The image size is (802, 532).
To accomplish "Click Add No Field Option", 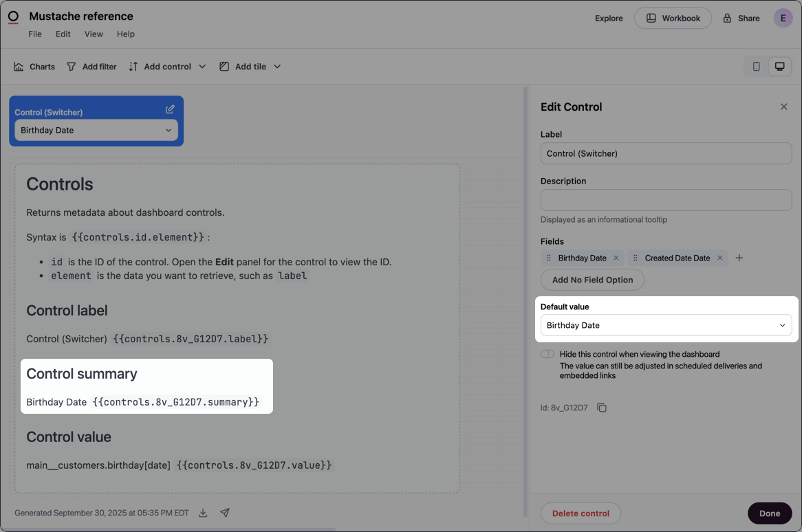I will 592,280.
